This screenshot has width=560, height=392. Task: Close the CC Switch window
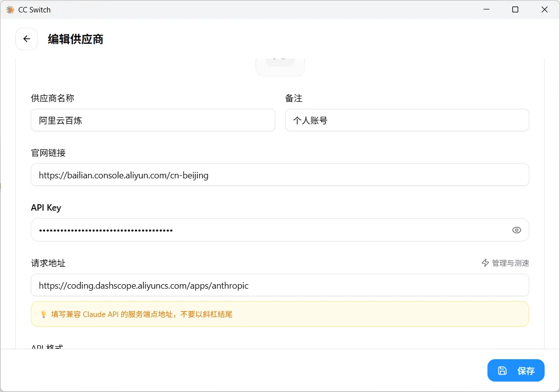tap(544, 9)
